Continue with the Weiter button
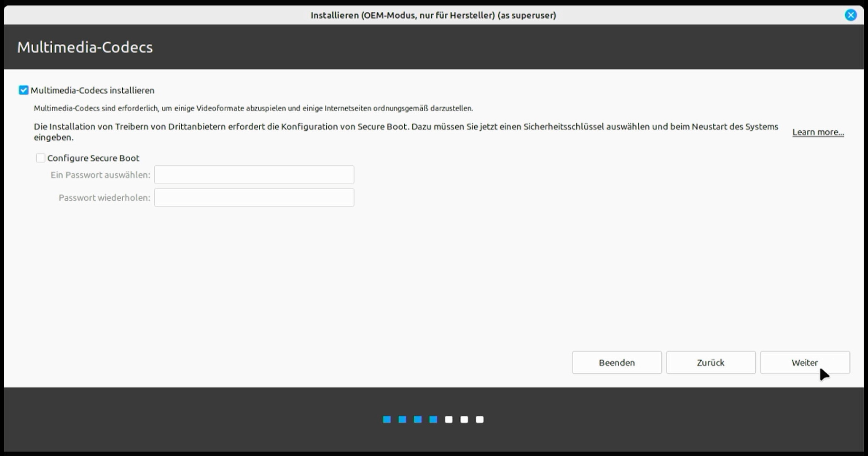Screen dimensions: 868x456 coord(804,362)
